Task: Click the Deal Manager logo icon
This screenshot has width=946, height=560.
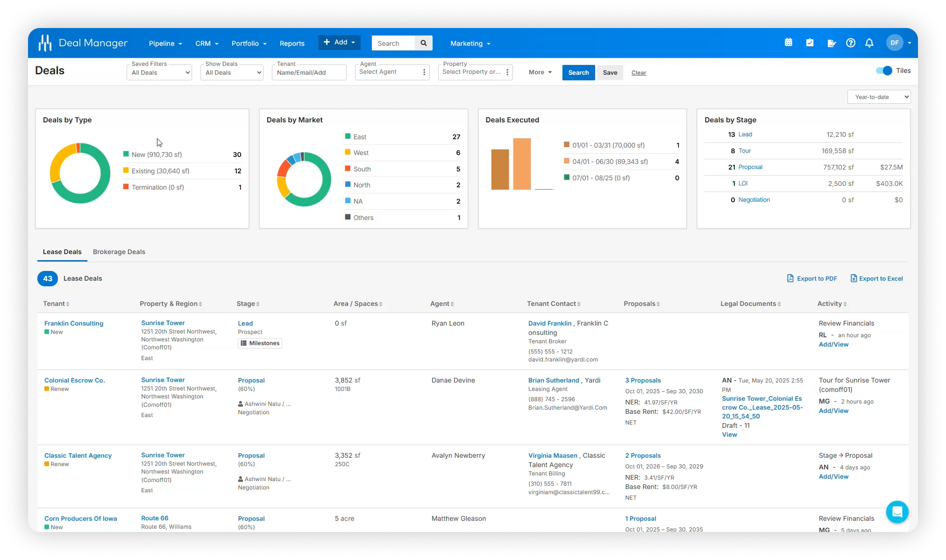Action: 44,43
